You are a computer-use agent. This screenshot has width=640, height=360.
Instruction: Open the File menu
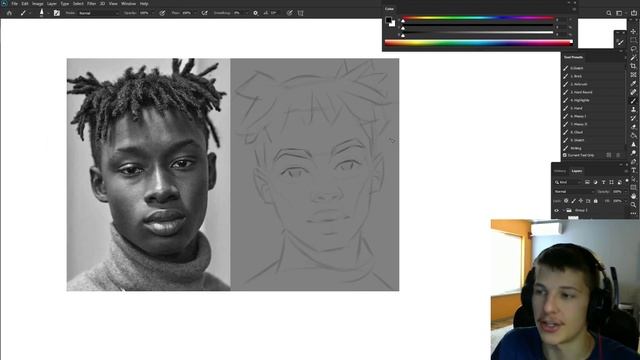(14, 4)
